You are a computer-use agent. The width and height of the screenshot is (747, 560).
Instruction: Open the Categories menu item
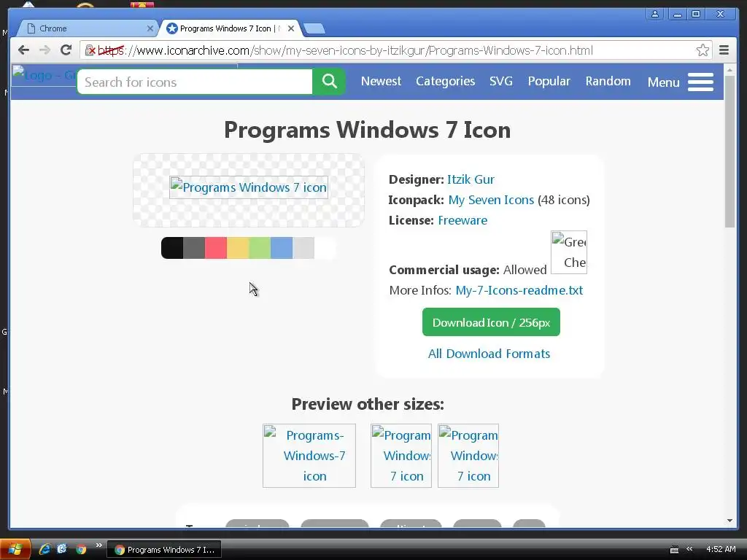point(445,82)
